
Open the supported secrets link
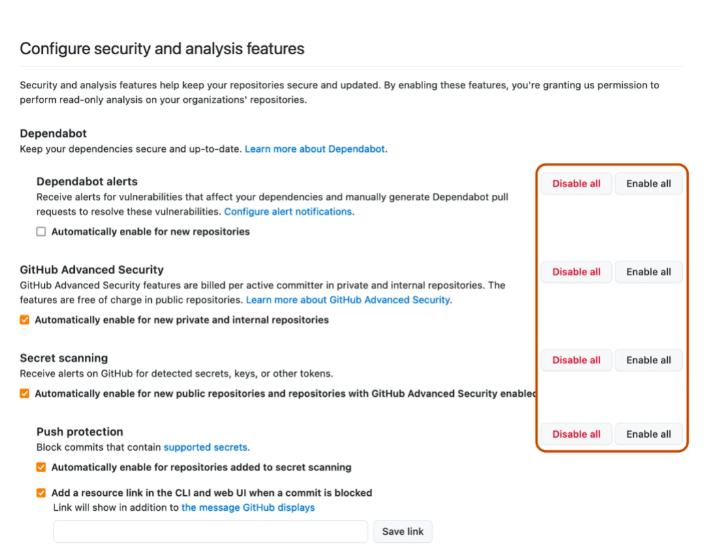[x=205, y=448]
